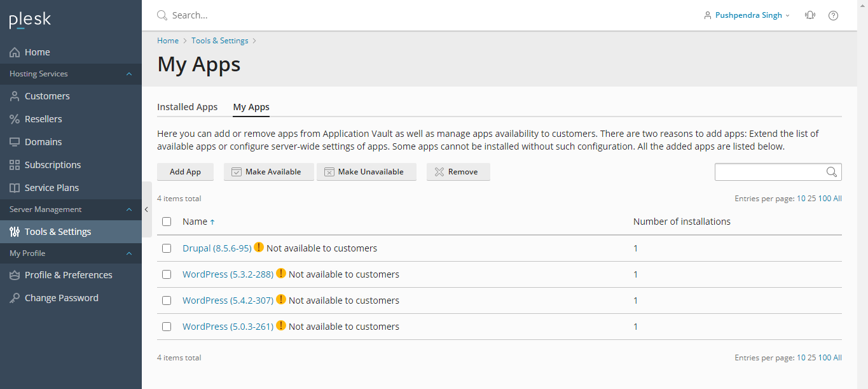Click the Number of installations column header
The width and height of the screenshot is (868, 389).
coord(682,222)
